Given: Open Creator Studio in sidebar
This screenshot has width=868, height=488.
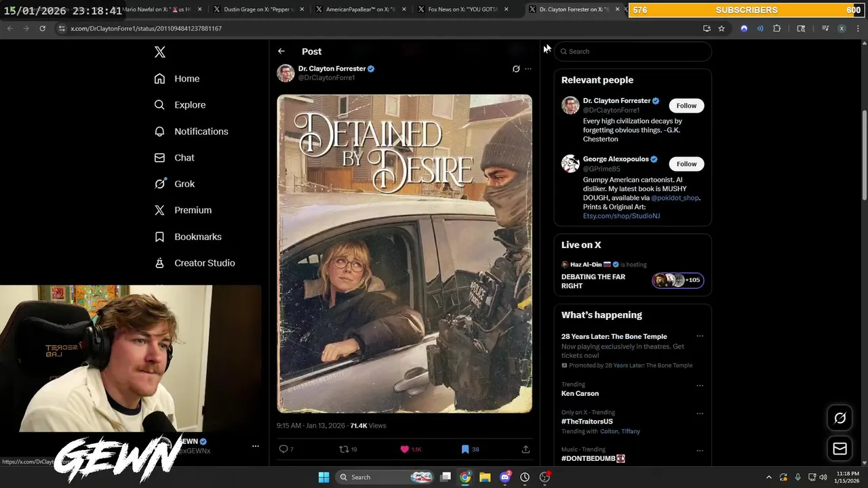Looking at the screenshot, I should point(194,263).
